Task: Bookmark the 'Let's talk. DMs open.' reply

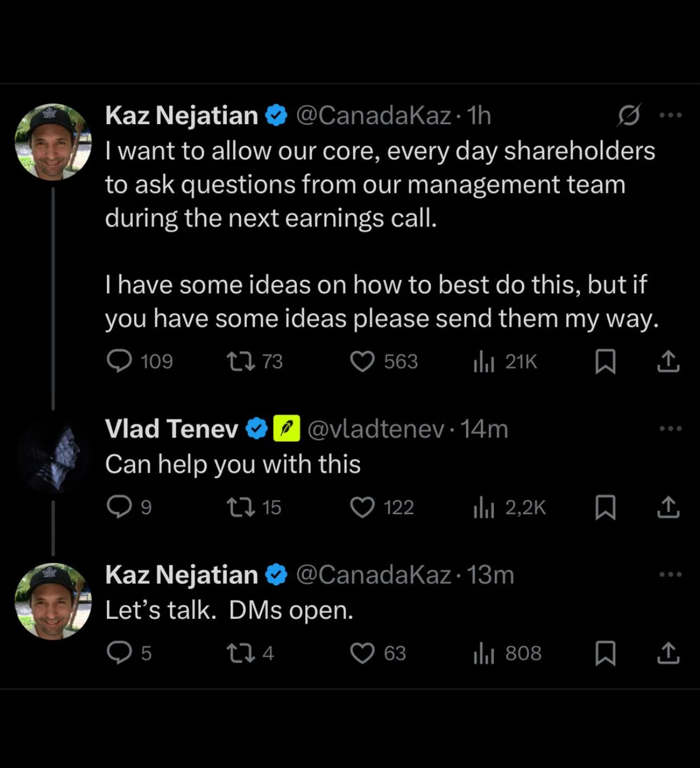Action: [x=605, y=653]
